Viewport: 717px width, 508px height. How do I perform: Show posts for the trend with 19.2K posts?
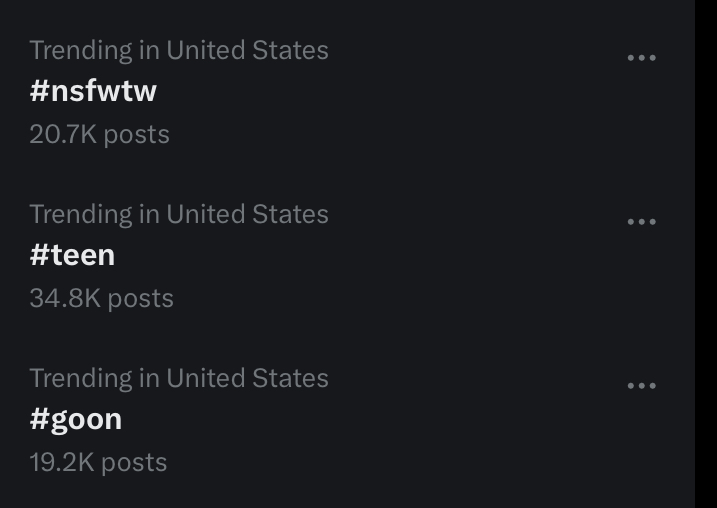[76, 419]
